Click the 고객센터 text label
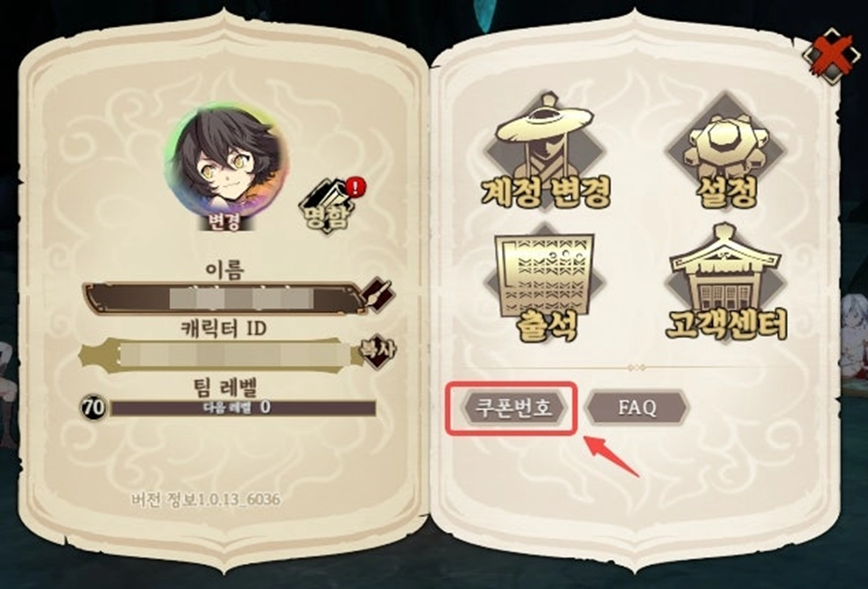Screen dimensions: 868x589 point(726,324)
